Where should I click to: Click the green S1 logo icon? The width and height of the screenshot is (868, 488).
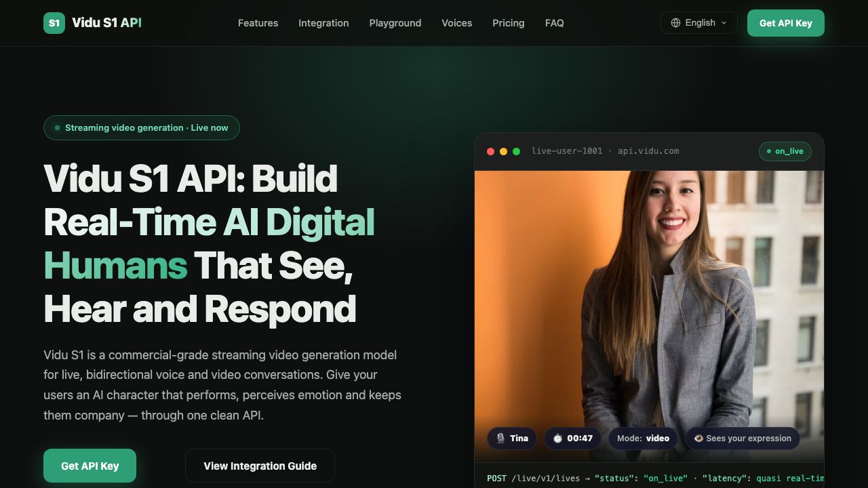pos(54,23)
